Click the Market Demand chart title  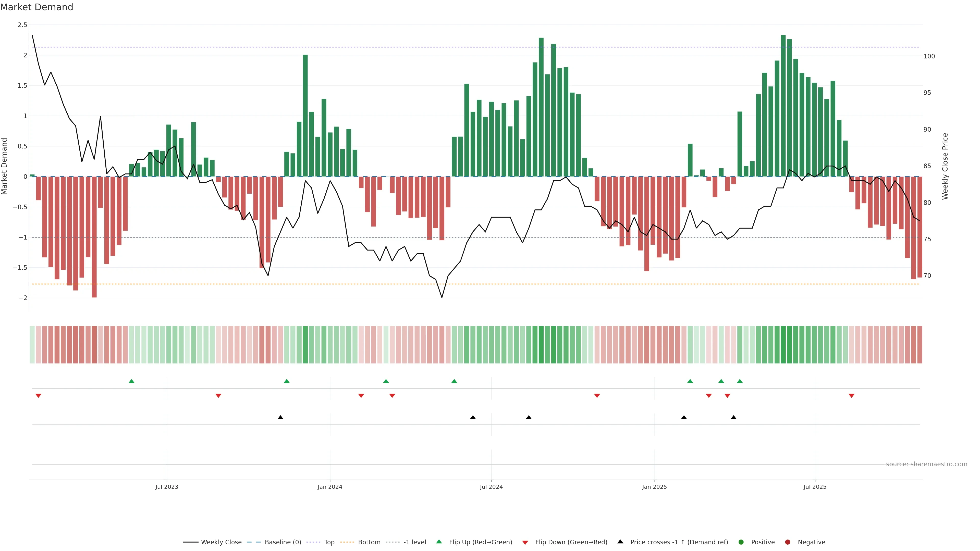(36, 7)
